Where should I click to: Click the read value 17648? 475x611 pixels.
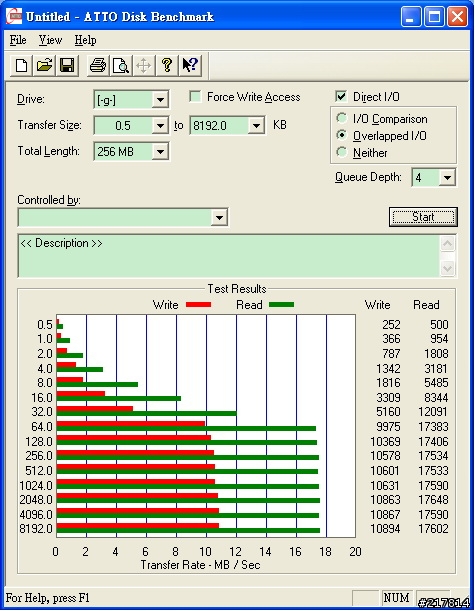tap(433, 500)
